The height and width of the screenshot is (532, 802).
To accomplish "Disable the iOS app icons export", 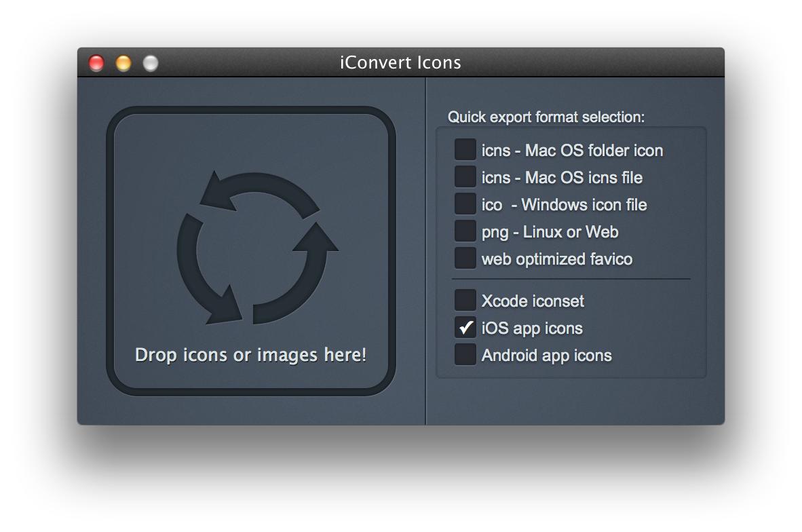I will click(x=465, y=327).
